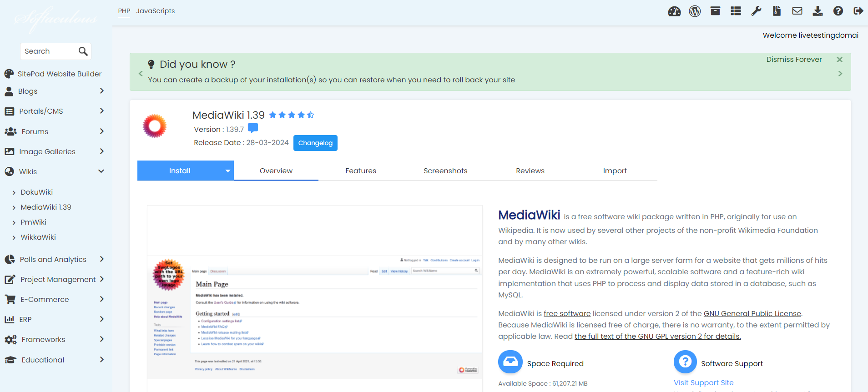
Task: Collapse the Wikis category
Action: [x=54, y=171]
